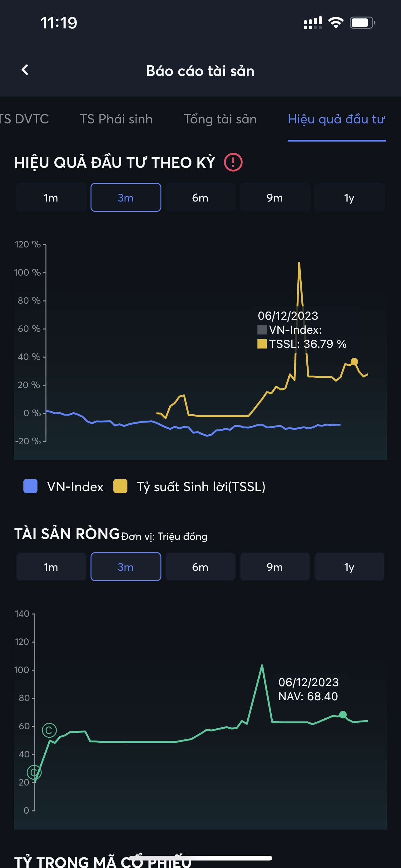Select 1m period for Tài sản ròng chart

[51, 567]
